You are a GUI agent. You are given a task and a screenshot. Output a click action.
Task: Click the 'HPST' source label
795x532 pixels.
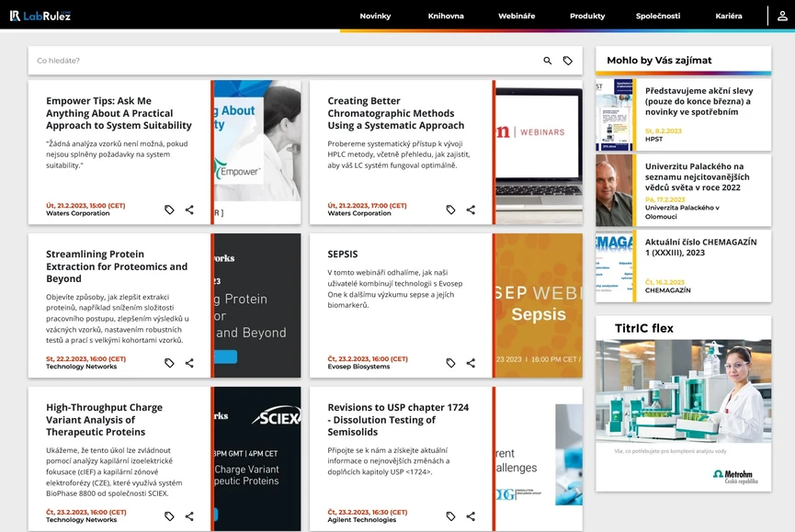(x=653, y=139)
